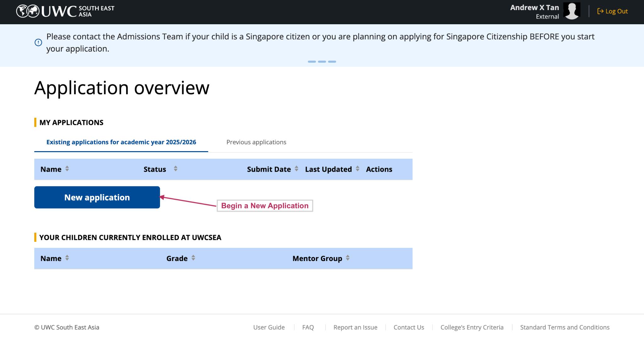Sort applications by the Name column arrows
The image size is (644, 341).
coord(67,169)
